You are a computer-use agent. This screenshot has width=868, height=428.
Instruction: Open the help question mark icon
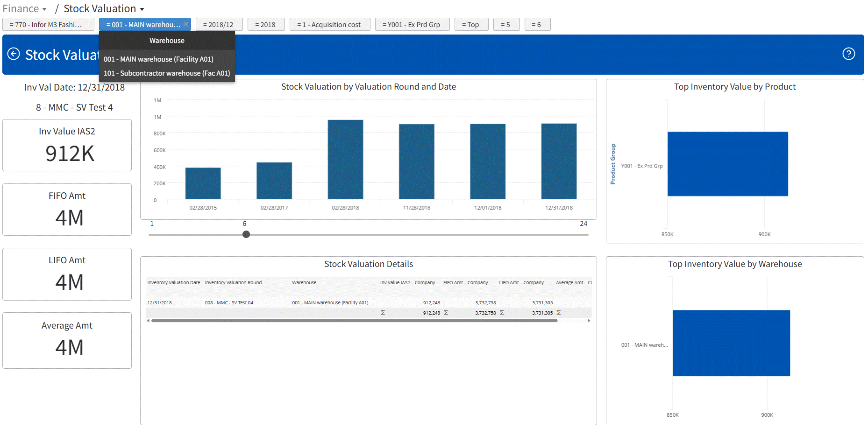coord(848,54)
